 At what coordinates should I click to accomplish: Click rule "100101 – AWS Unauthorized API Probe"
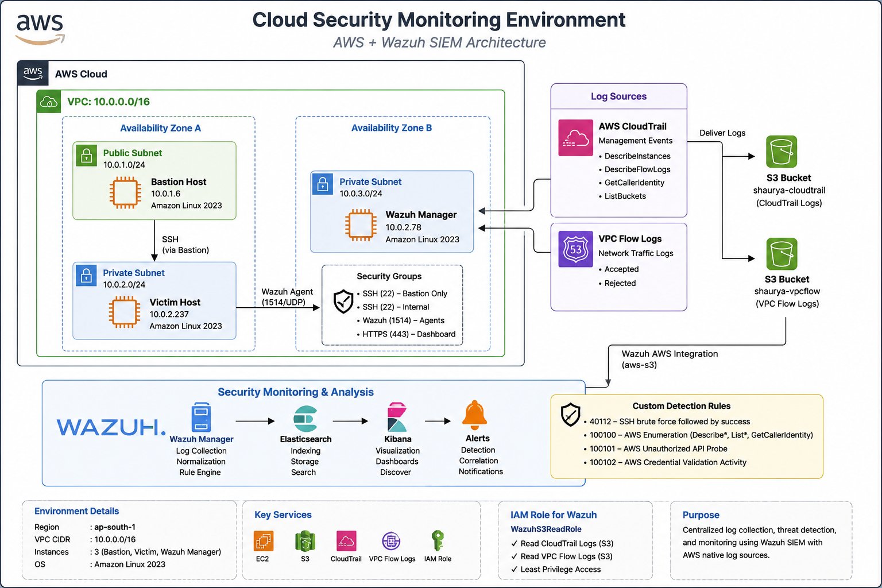point(659,449)
